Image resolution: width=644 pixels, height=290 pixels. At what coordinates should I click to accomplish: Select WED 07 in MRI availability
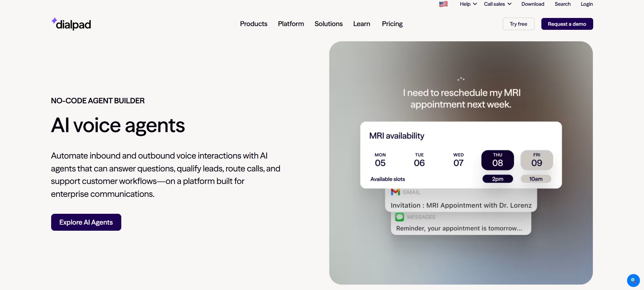click(x=458, y=160)
